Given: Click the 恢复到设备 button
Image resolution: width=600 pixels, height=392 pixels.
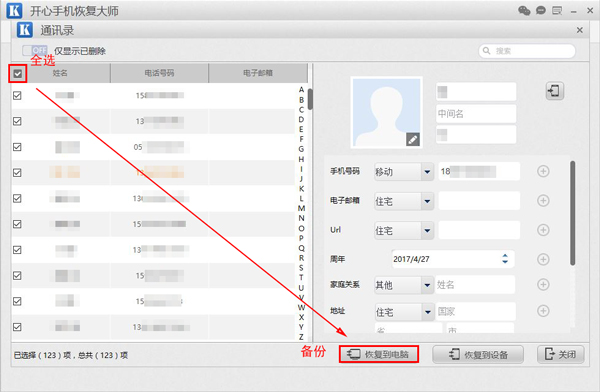Looking at the screenshot, I should tap(478, 354).
